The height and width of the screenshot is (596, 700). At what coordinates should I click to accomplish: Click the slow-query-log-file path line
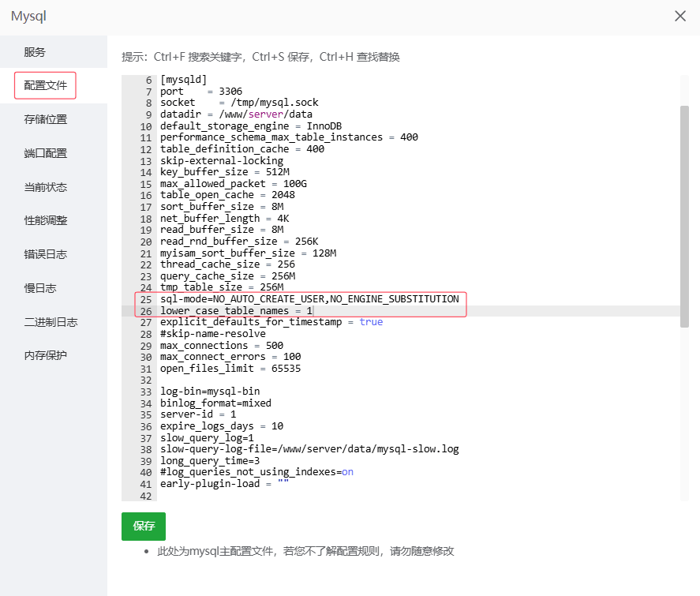click(x=309, y=449)
